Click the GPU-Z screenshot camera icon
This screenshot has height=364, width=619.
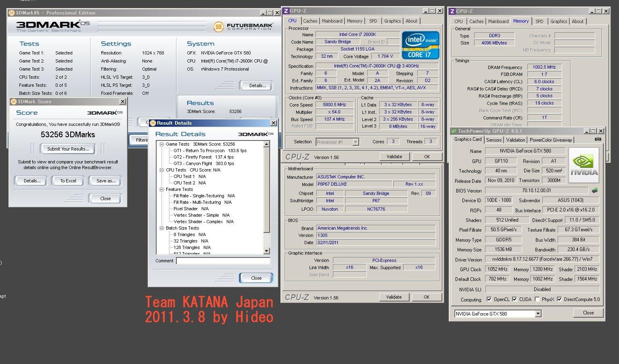click(598, 139)
